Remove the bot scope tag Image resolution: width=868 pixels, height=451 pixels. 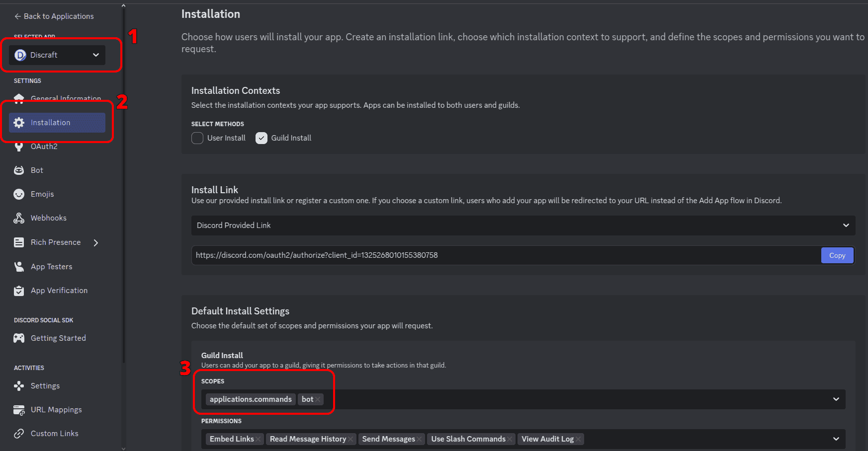[x=318, y=399]
